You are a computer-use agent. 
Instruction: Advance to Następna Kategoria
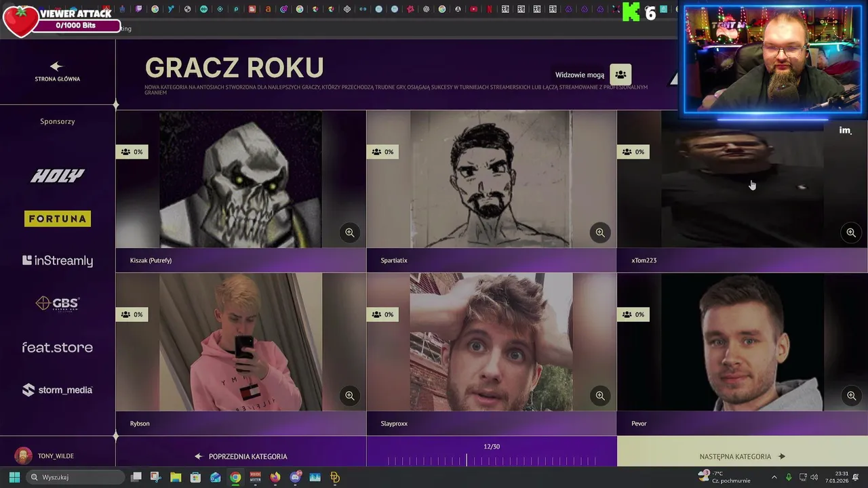tap(742, 456)
